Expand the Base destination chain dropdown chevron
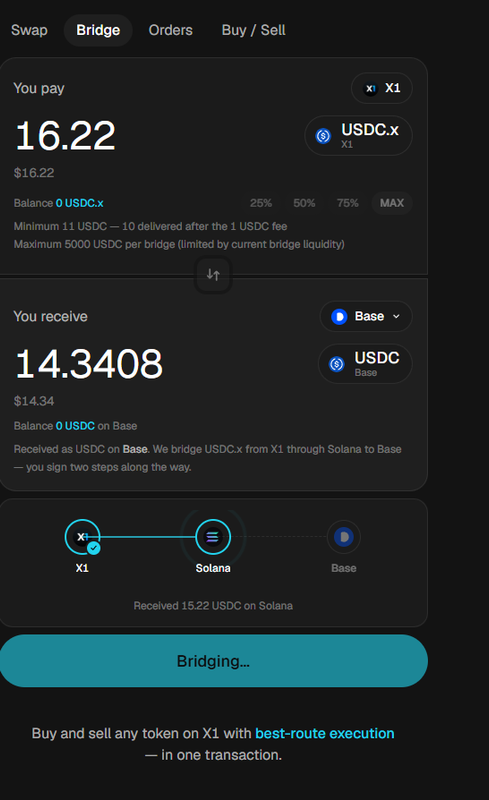Viewport: 489px width, 800px height. click(x=396, y=317)
